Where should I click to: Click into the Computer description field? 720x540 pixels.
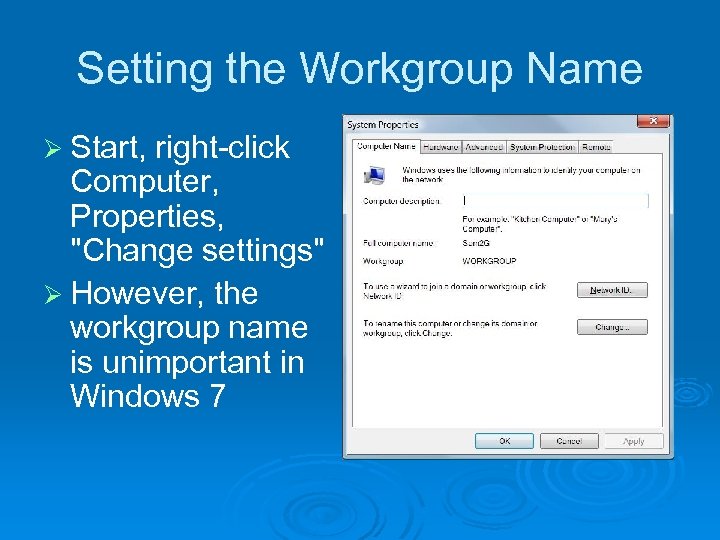555,201
